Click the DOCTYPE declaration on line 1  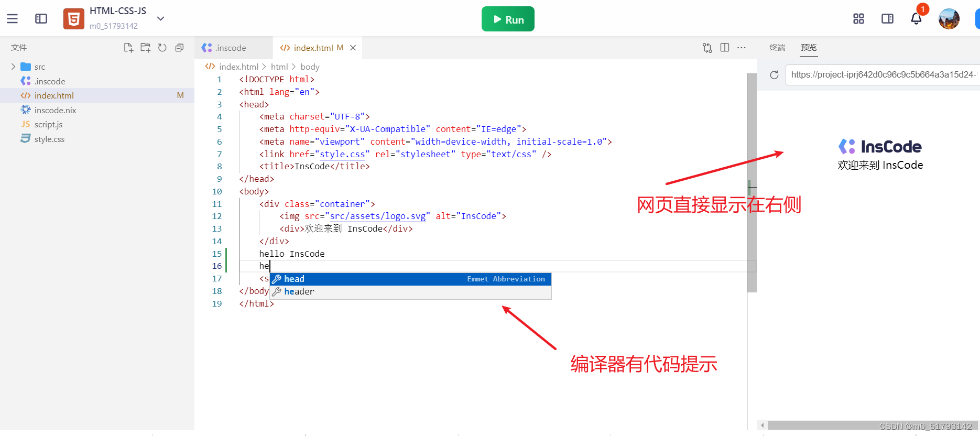[277, 79]
